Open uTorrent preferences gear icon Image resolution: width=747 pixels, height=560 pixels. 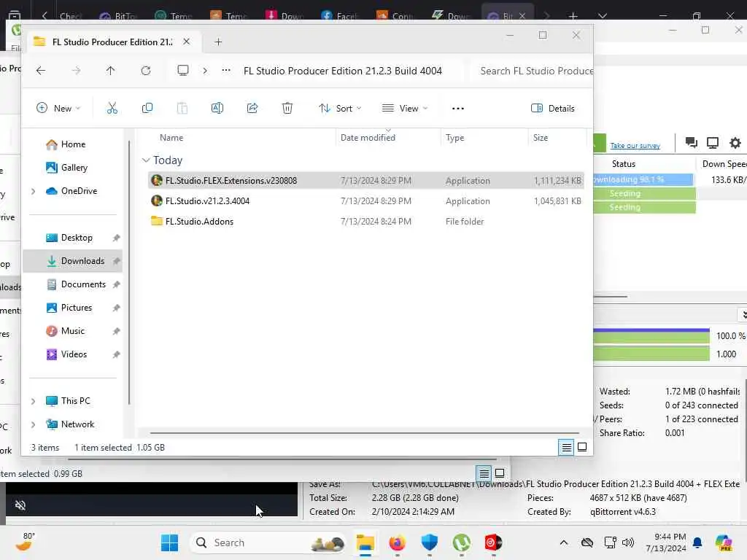(x=735, y=142)
